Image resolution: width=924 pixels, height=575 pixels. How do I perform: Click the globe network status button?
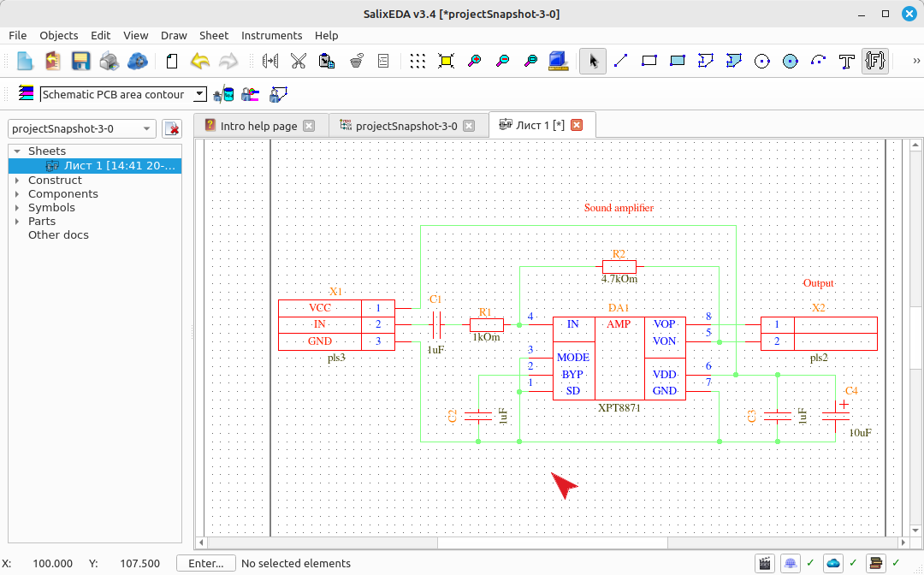pyautogui.click(x=791, y=564)
